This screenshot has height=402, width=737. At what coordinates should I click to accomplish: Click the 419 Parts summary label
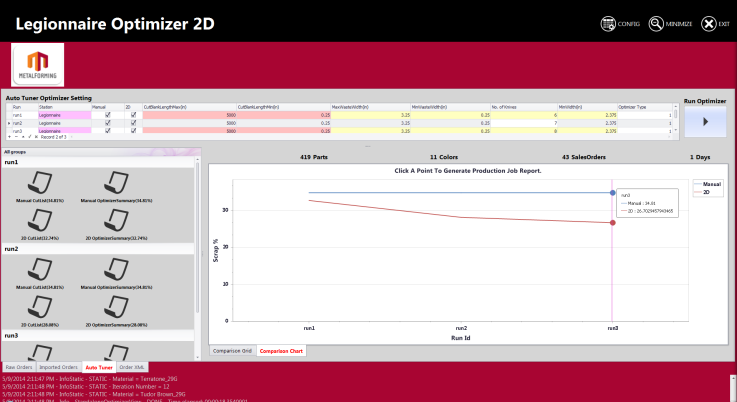pyautogui.click(x=314, y=157)
